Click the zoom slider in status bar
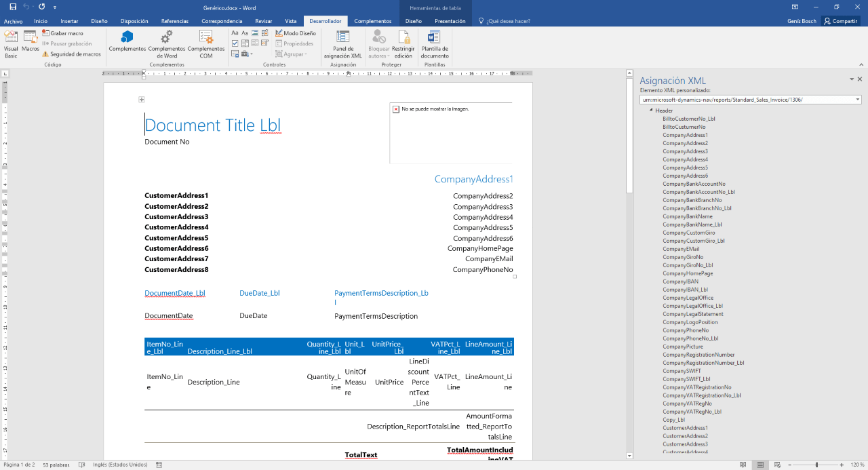 (x=816, y=465)
